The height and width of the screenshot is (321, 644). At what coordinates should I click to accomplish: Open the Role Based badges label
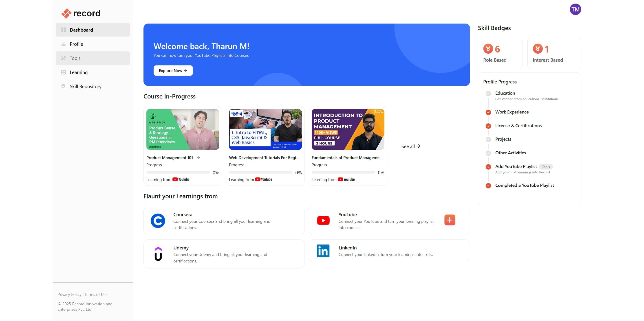(495, 60)
